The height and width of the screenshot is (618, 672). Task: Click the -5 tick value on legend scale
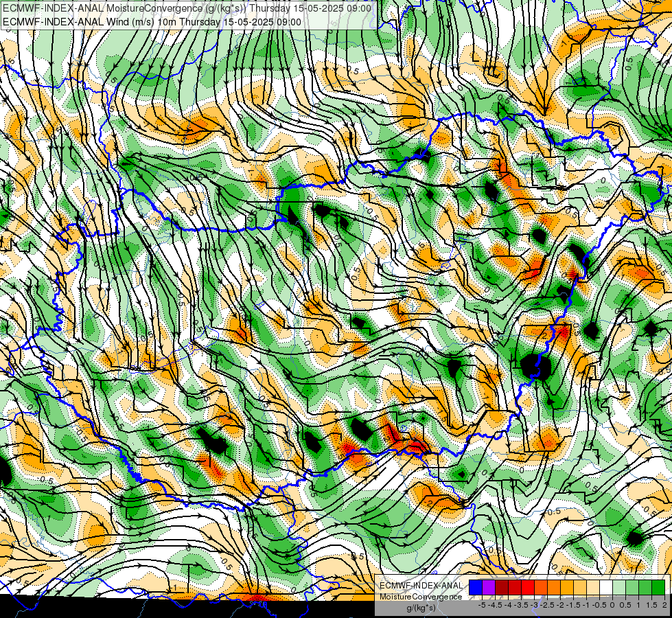(482, 605)
